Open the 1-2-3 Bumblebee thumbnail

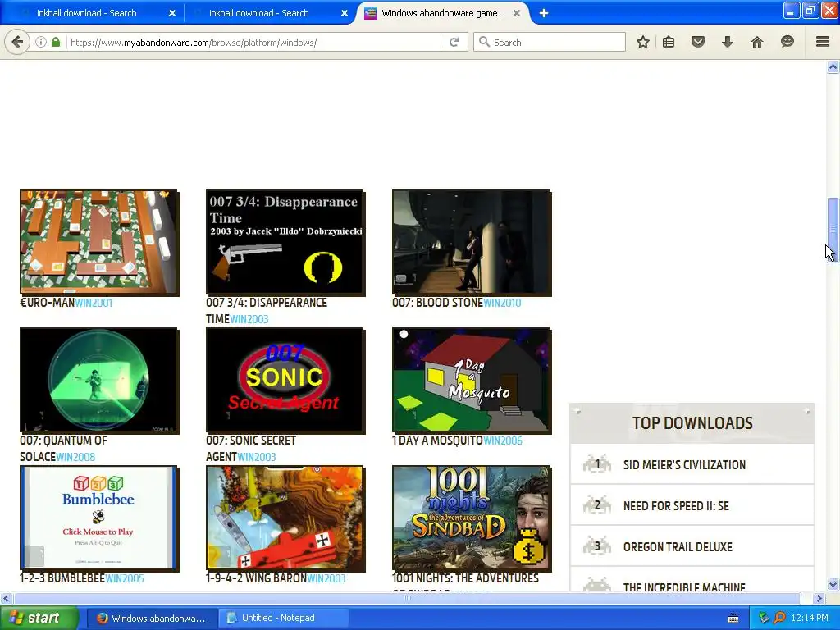click(99, 518)
